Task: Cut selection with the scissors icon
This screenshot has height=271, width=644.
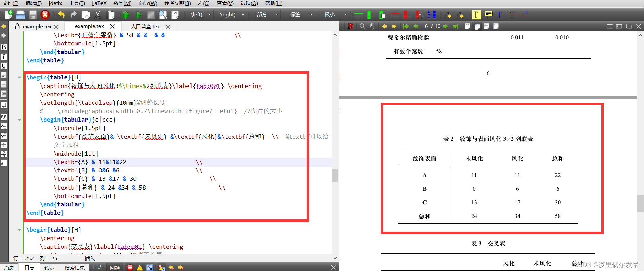Action: [x=98, y=15]
